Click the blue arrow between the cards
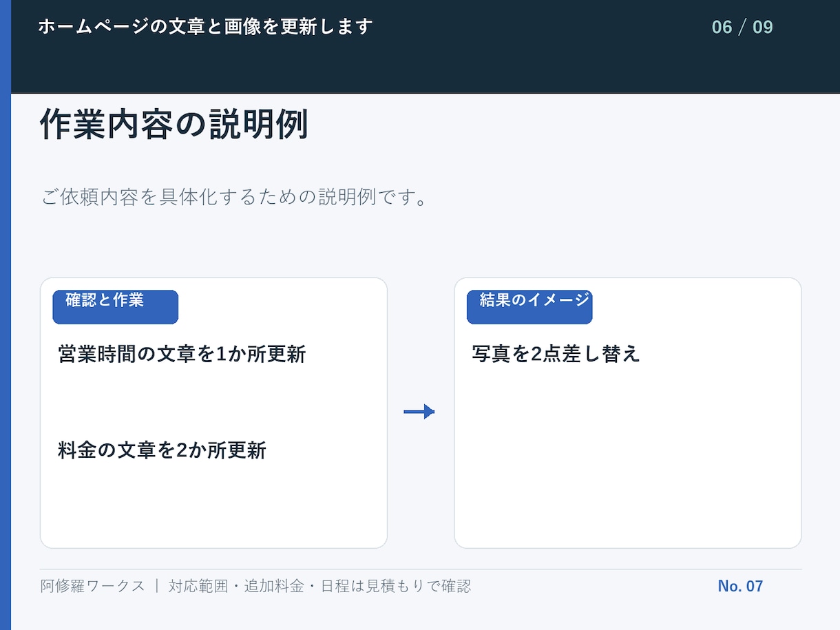840x630 pixels. (419, 412)
